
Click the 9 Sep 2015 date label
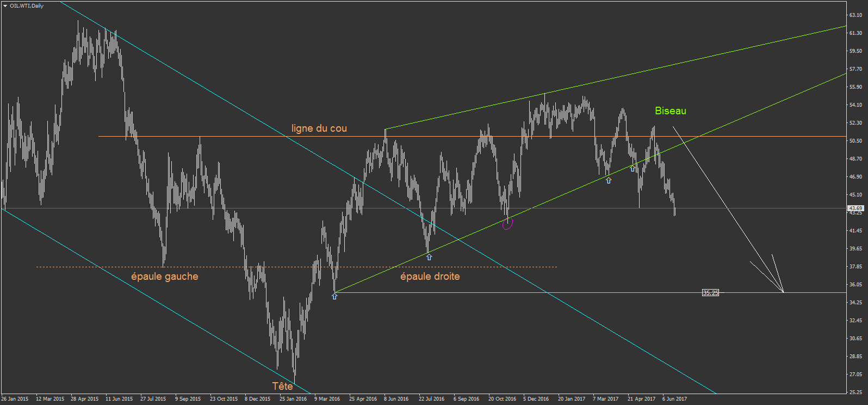(188, 399)
